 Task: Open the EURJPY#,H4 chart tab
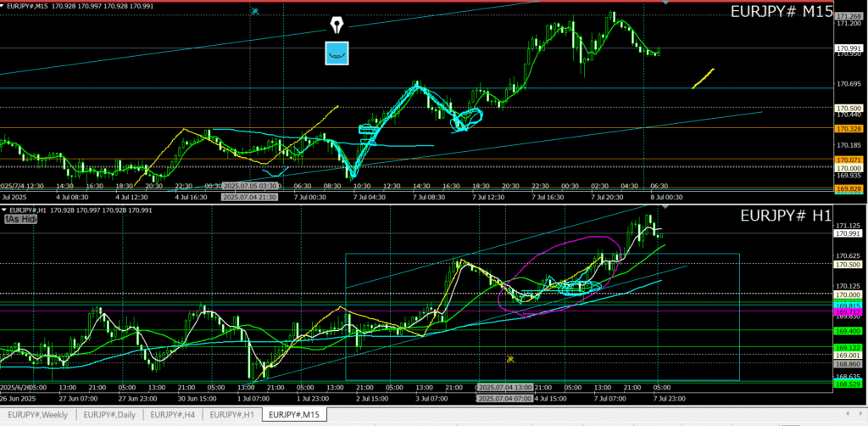point(174,415)
